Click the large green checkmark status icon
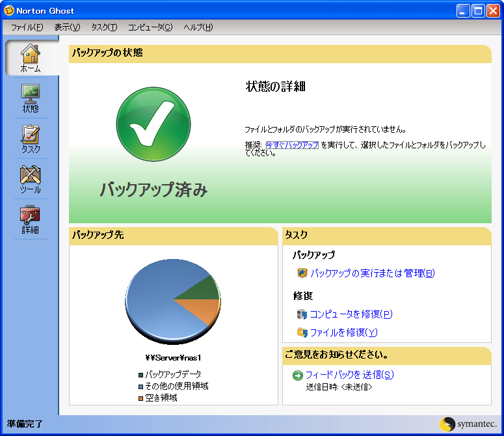 click(153, 124)
